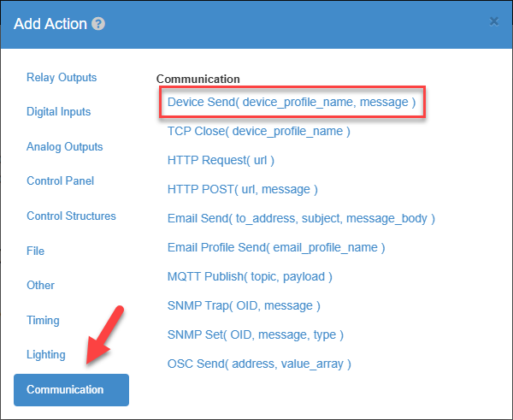513x420 pixels.
Task: Click the highlighted Communication tab
Action: click(71, 390)
